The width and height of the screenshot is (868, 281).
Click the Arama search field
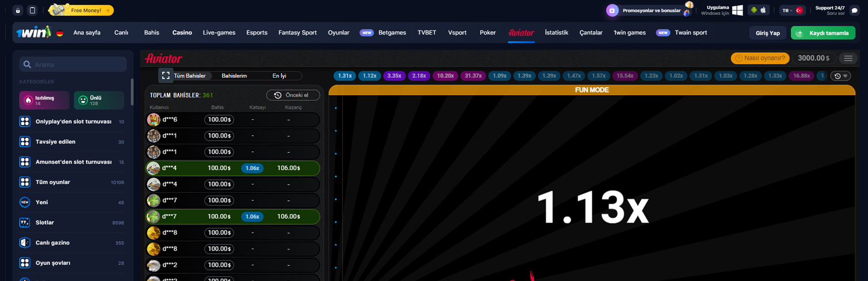73,64
